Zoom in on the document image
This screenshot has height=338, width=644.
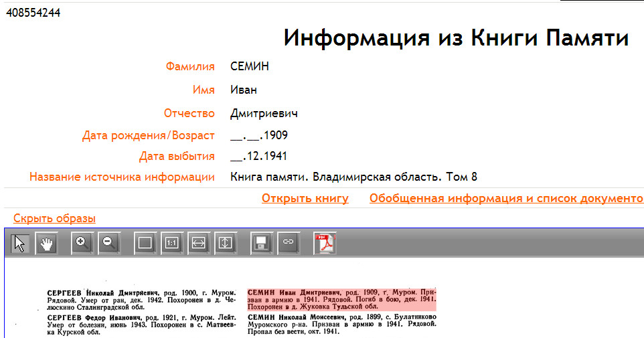click(x=82, y=243)
